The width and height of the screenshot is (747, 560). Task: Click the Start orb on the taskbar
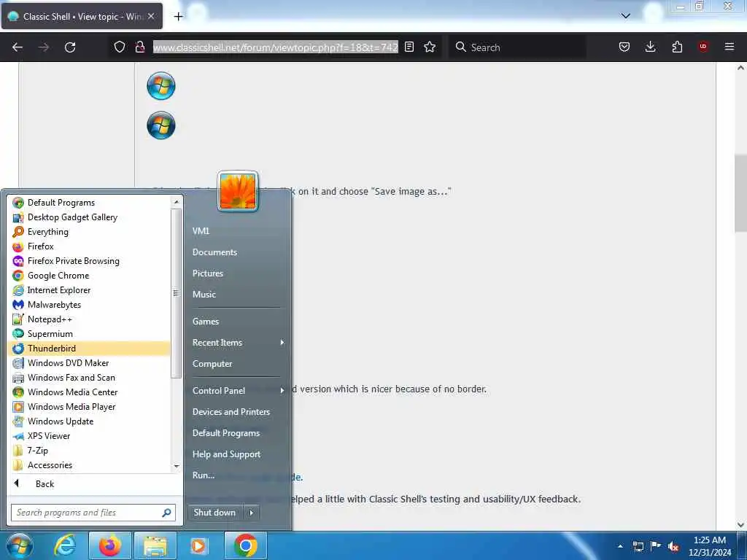(20, 545)
